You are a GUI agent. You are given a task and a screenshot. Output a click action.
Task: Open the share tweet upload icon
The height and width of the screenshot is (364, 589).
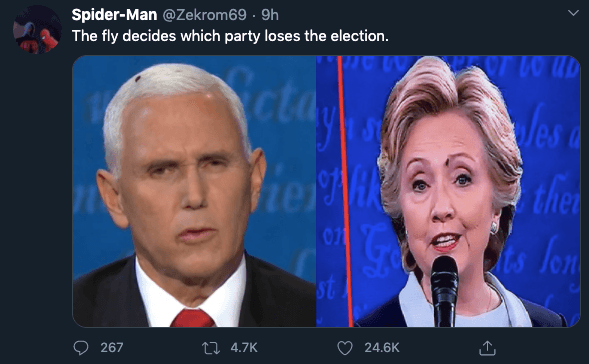[x=487, y=348]
